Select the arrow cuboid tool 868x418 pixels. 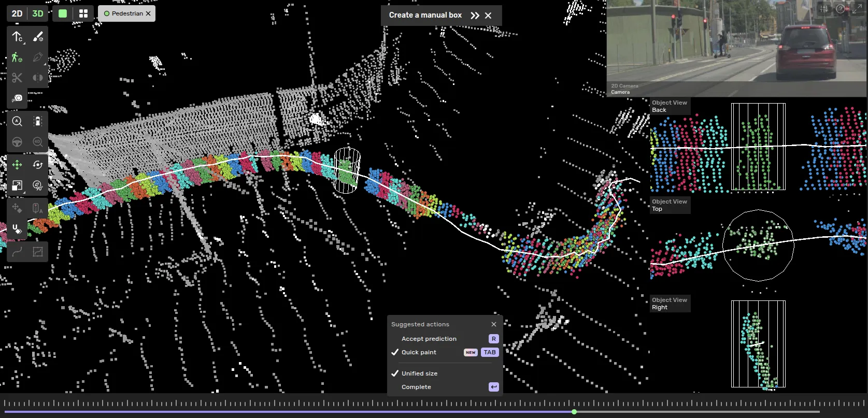pos(17,37)
